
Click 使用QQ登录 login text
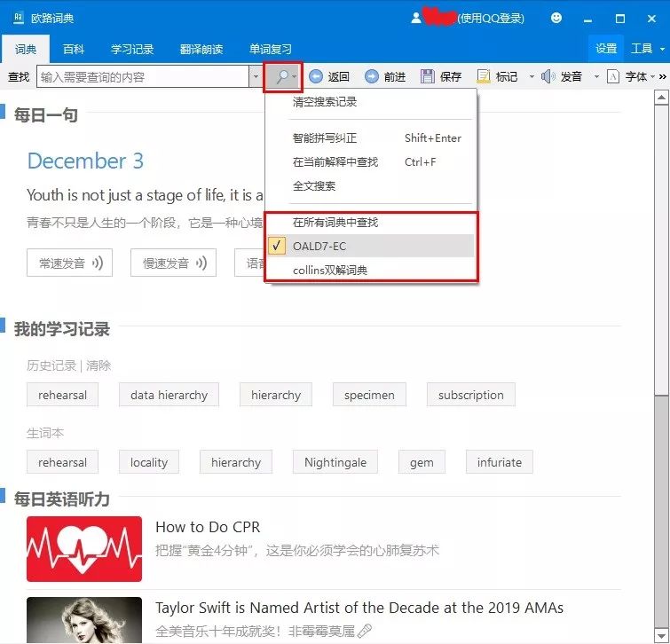click(491, 19)
